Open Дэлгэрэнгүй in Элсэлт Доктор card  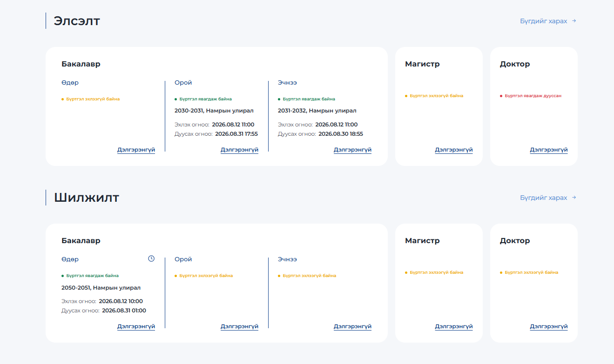[x=549, y=150]
